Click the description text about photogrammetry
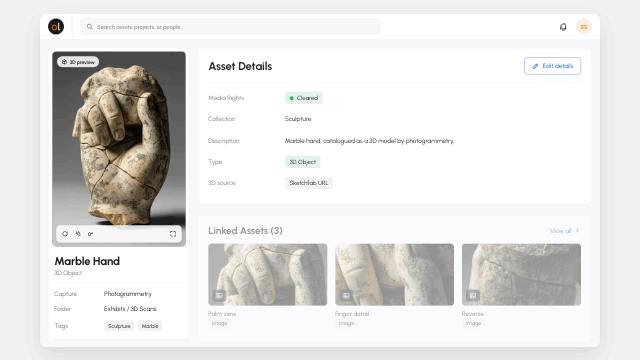640x360 pixels. [369, 141]
